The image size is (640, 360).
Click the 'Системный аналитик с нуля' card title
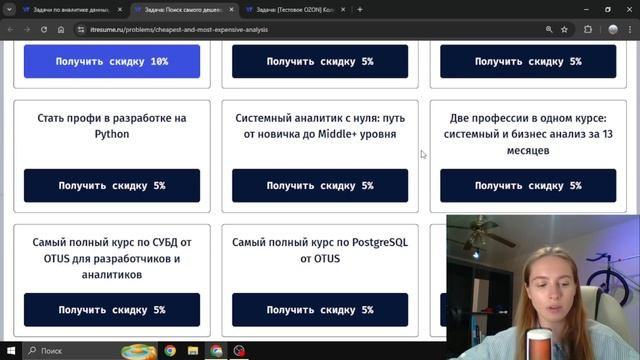coord(320,126)
